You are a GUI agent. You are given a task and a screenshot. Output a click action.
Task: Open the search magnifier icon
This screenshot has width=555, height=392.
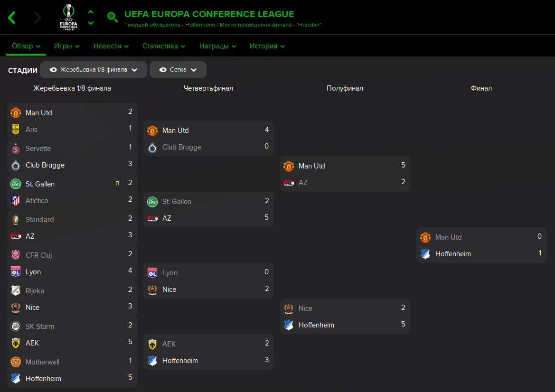coord(112,17)
